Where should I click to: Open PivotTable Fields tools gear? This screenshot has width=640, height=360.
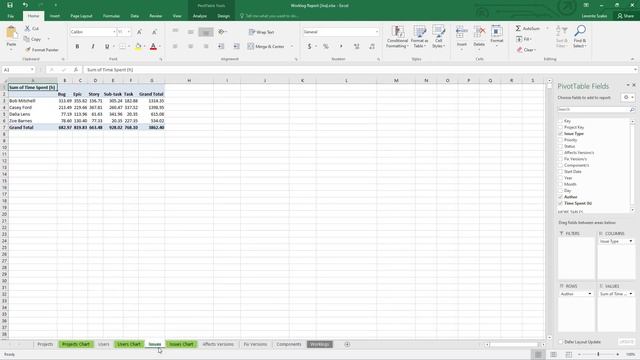pyautogui.click(x=626, y=98)
